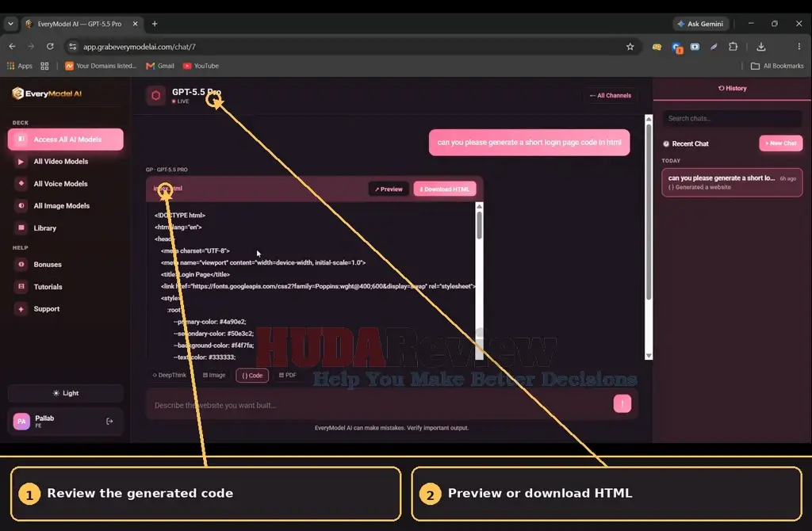Click the user message bubble about login page
Viewport: 812px width, 531px height.
529,143
